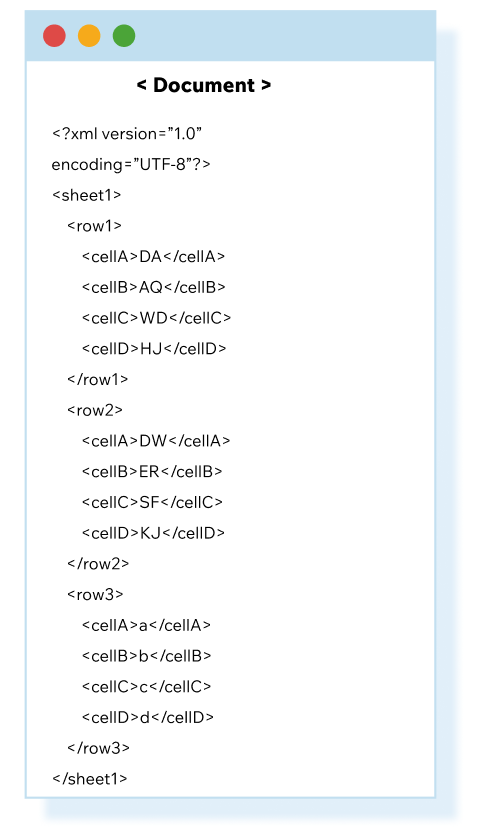483x837 pixels.
Task: Select the xml version declaration line
Action: [x=127, y=133]
